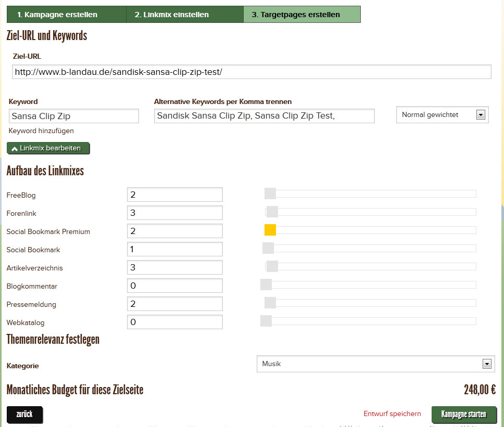
Task: Click the 'Entwurf speichern' link
Action: click(392, 414)
